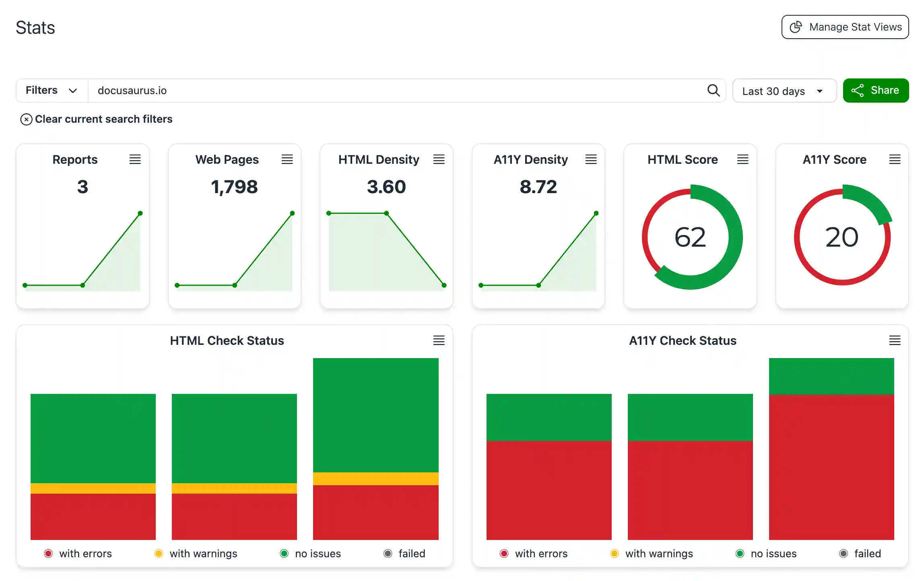
Task: Open the A11Y Check Status chart menu
Action: 895,340
